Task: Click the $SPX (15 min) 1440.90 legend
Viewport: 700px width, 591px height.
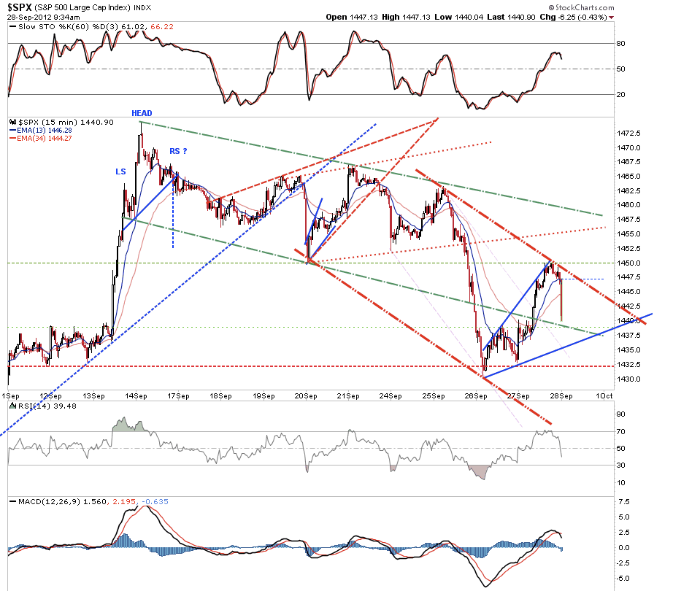Action: coord(66,122)
